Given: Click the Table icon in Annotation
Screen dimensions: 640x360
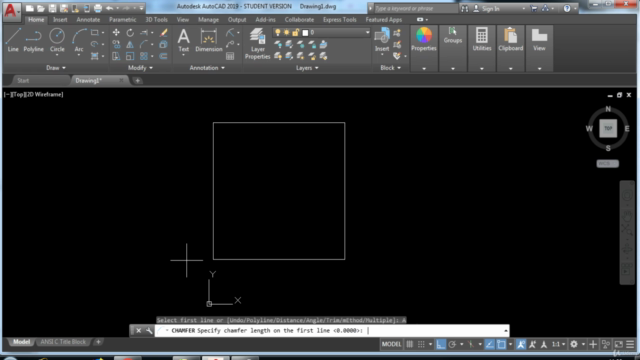Looking at the screenshot, I should [230, 56].
